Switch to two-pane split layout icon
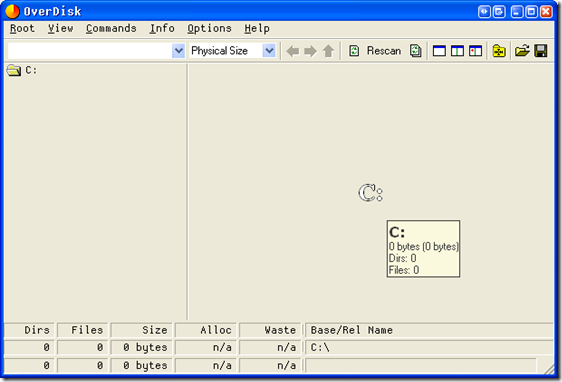The height and width of the screenshot is (382, 562). [457, 51]
